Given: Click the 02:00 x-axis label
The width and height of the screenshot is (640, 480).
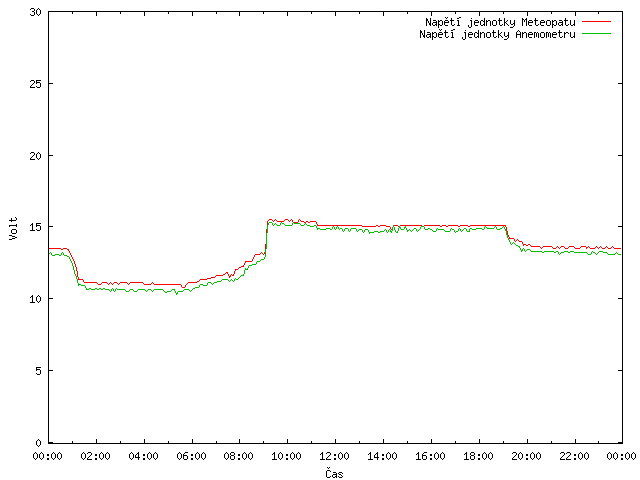Looking at the screenshot, I should (96, 456).
